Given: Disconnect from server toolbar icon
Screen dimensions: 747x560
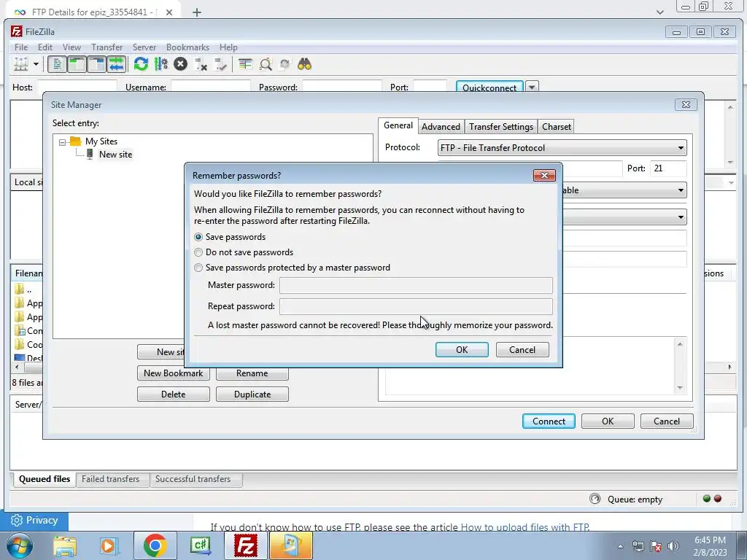Looking at the screenshot, I should pos(201,64).
